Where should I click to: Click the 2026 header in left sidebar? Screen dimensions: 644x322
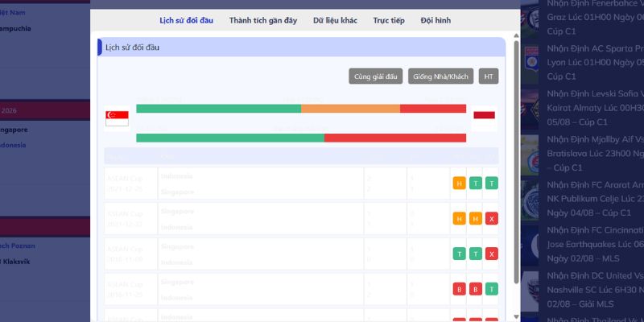pyautogui.click(x=45, y=110)
